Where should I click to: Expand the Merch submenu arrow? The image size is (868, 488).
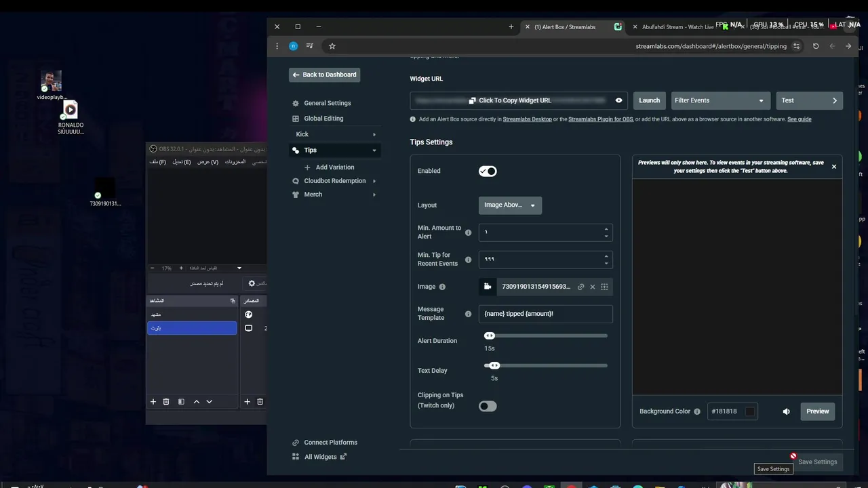point(374,195)
